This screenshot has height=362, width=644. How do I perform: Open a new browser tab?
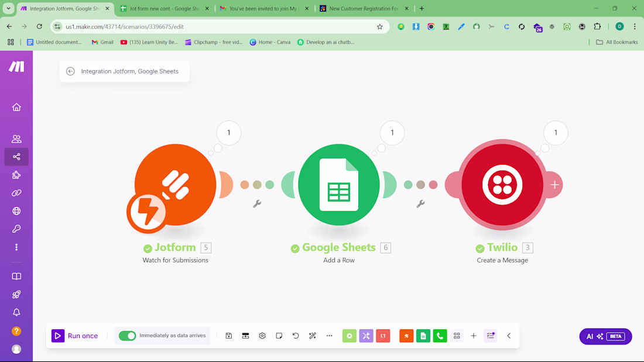422,8
